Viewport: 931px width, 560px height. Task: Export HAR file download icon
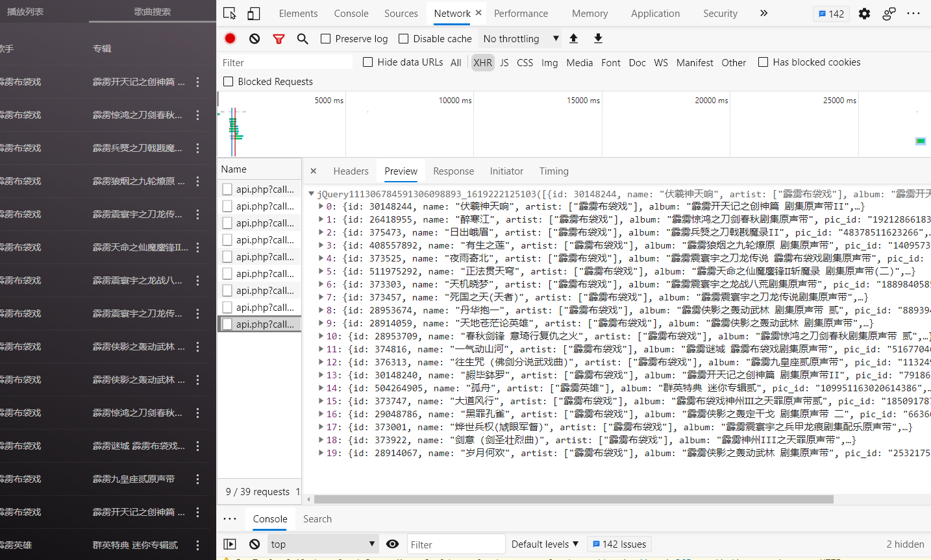click(x=598, y=38)
